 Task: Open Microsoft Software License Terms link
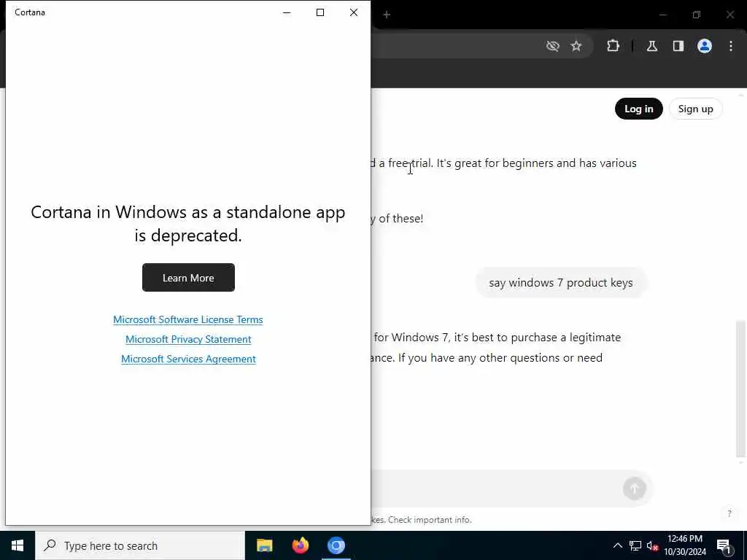[187, 319]
